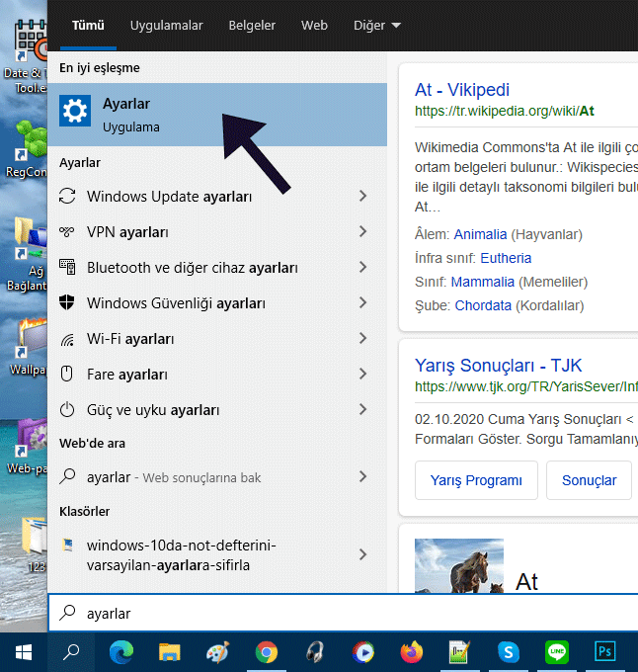Select the Windows Update ayarları text
The image size is (638, 672).
(x=170, y=197)
